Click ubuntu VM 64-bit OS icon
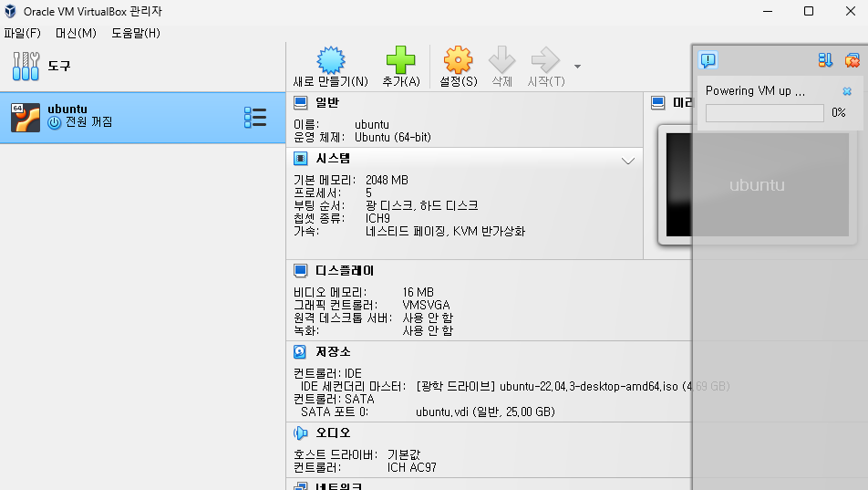 point(26,118)
